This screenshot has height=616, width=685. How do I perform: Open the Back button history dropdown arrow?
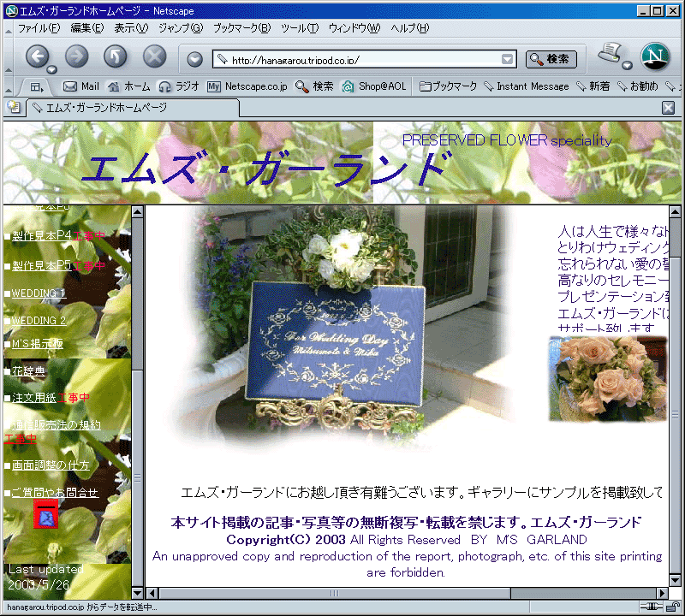coord(52,69)
